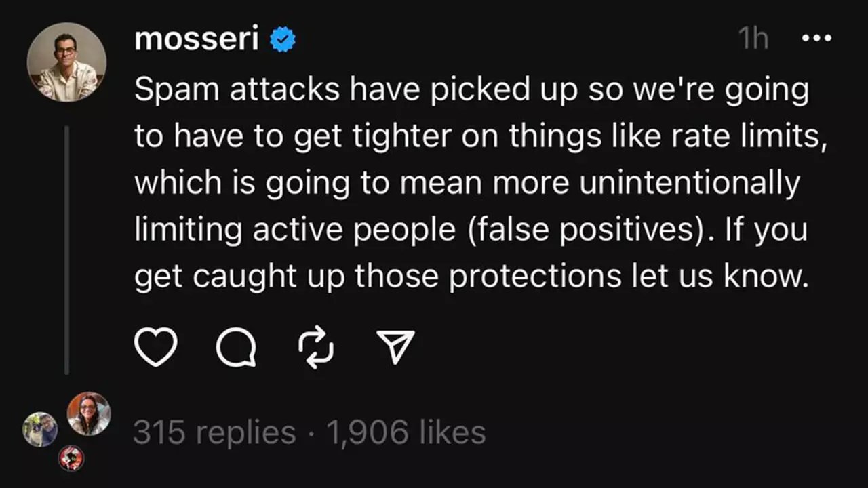Open the three-dot more options menu

tap(816, 39)
